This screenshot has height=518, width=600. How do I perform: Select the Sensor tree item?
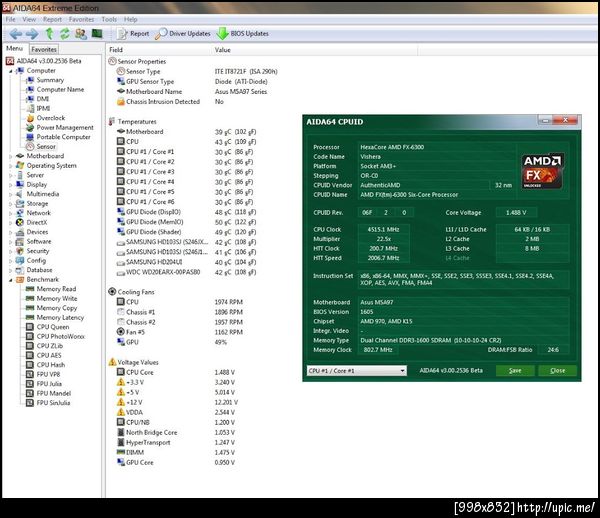pos(46,147)
